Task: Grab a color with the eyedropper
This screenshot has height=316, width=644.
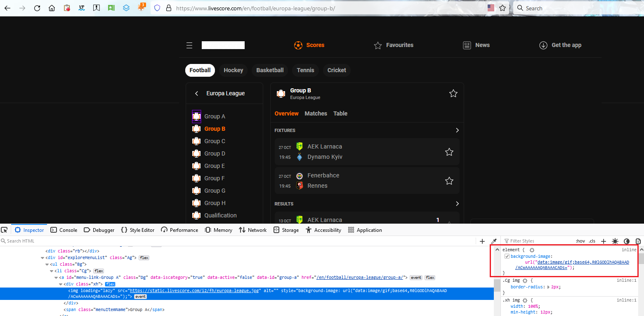Action: pos(493,241)
